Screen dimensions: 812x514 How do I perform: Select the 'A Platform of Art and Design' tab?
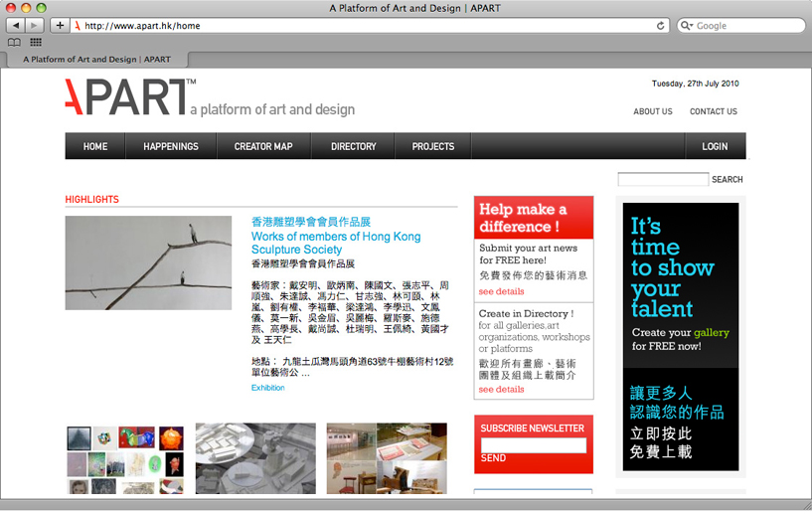(96, 60)
